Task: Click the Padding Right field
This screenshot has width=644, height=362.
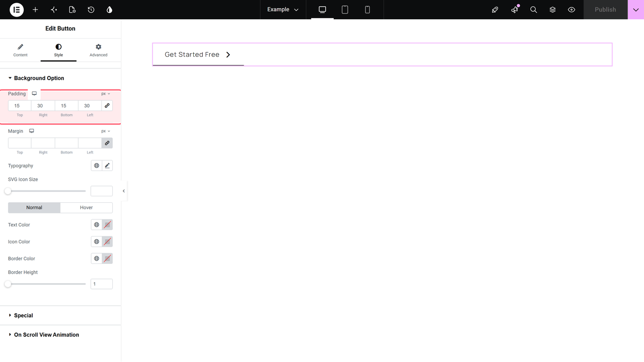Action: pos(43,106)
